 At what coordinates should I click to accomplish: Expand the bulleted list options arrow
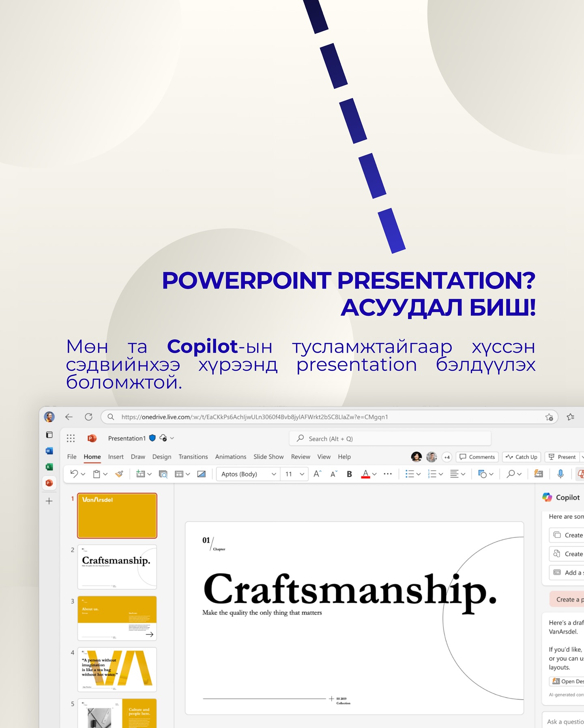point(419,474)
